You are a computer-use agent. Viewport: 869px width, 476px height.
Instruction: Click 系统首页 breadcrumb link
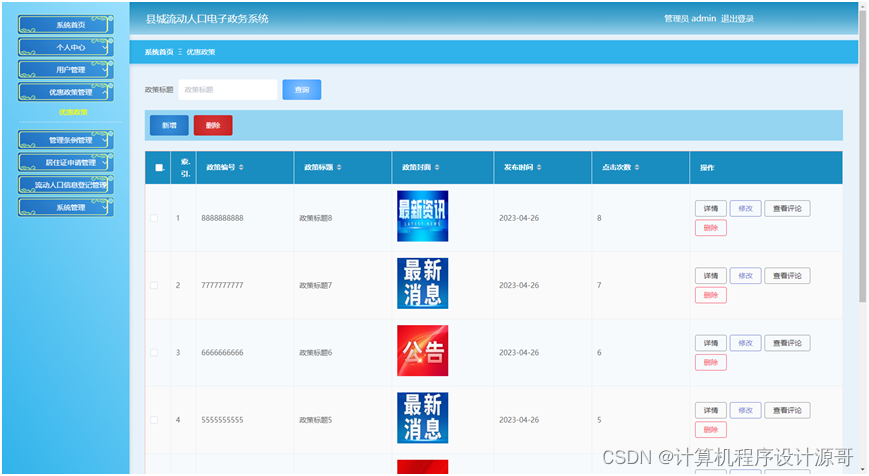tap(159, 52)
